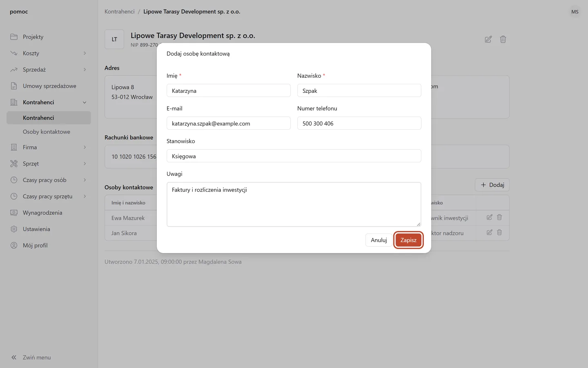
Task: Collapse the Kontrahenci submenu chevron
Action: click(85, 102)
